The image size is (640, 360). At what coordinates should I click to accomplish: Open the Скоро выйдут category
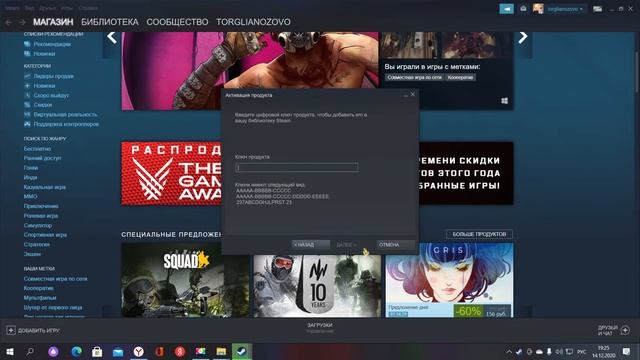(x=51, y=96)
